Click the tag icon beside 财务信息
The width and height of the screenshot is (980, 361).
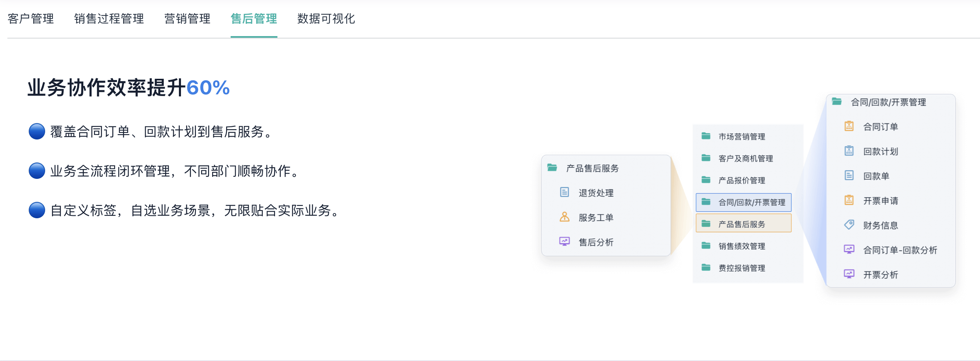pyautogui.click(x=849, y=224)
